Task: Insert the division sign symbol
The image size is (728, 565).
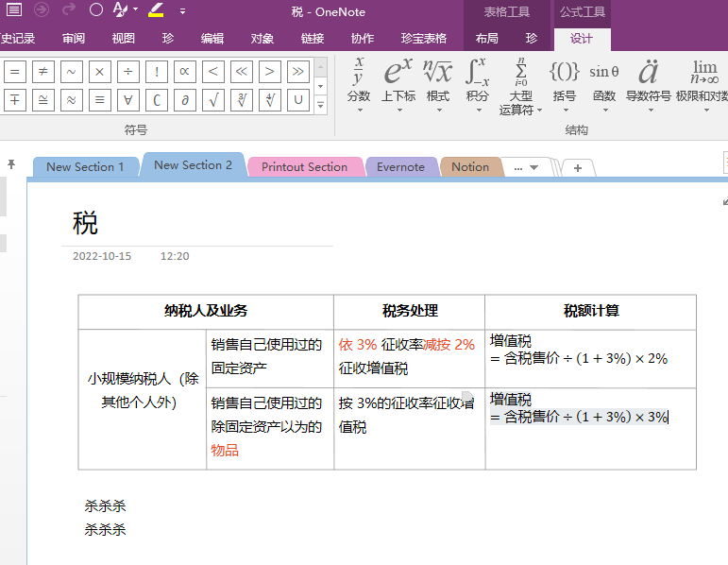Action: [x=128, y=72]
